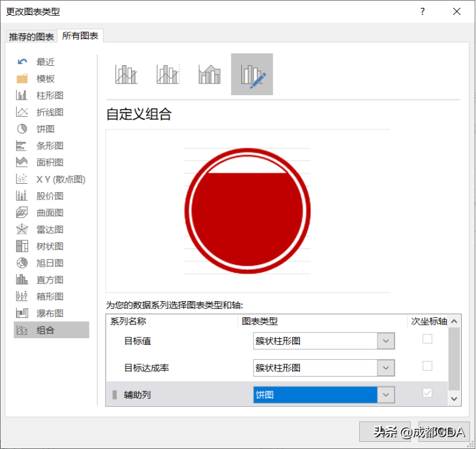Select the XY Scatter (散点图) icon
This screenshot has height=449, width=476.
[x=22, y=179]
